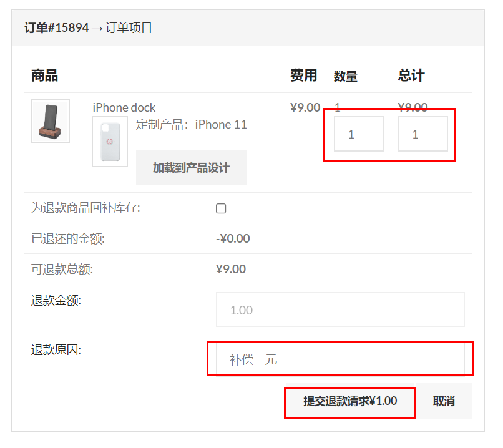The height and width of the screenshot is (448, 503).
Task: Click the 总计 column header
Action: (x=411, y=75)
